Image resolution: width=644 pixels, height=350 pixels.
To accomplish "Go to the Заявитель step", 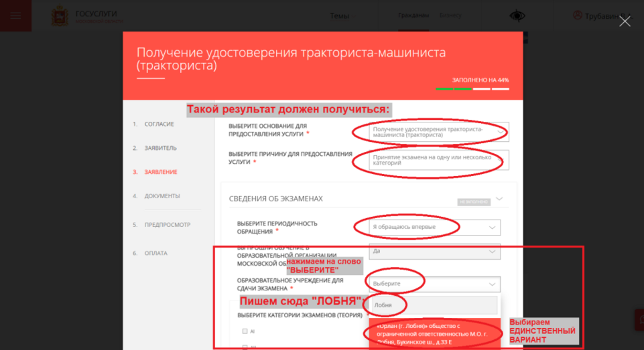I will 161,148.
